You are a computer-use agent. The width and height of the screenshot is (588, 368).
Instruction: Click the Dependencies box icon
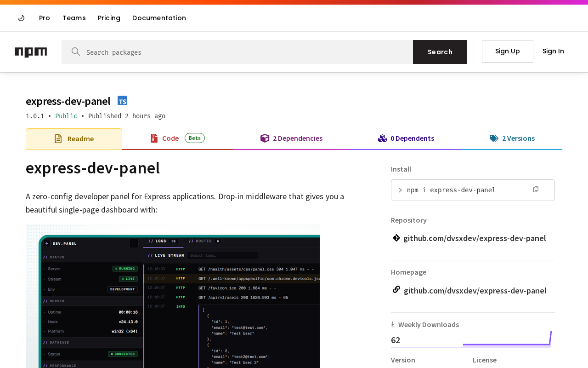click(265, 138)
